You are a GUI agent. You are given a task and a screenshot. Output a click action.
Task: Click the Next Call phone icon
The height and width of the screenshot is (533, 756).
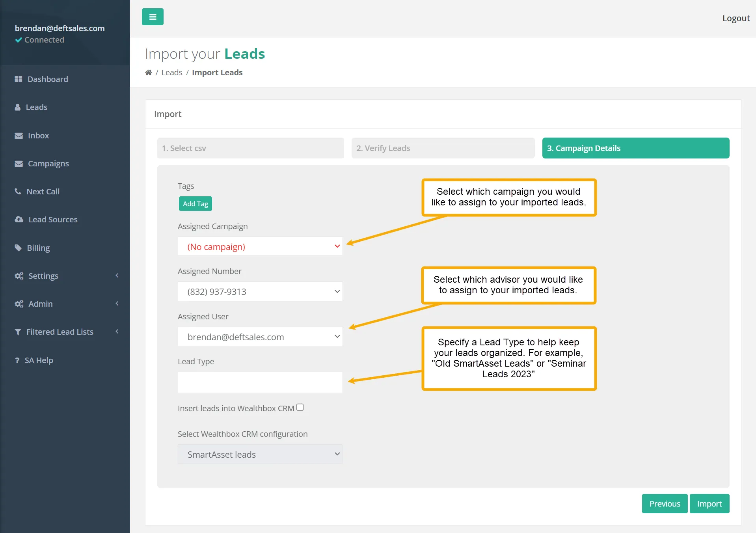(18, 192)
